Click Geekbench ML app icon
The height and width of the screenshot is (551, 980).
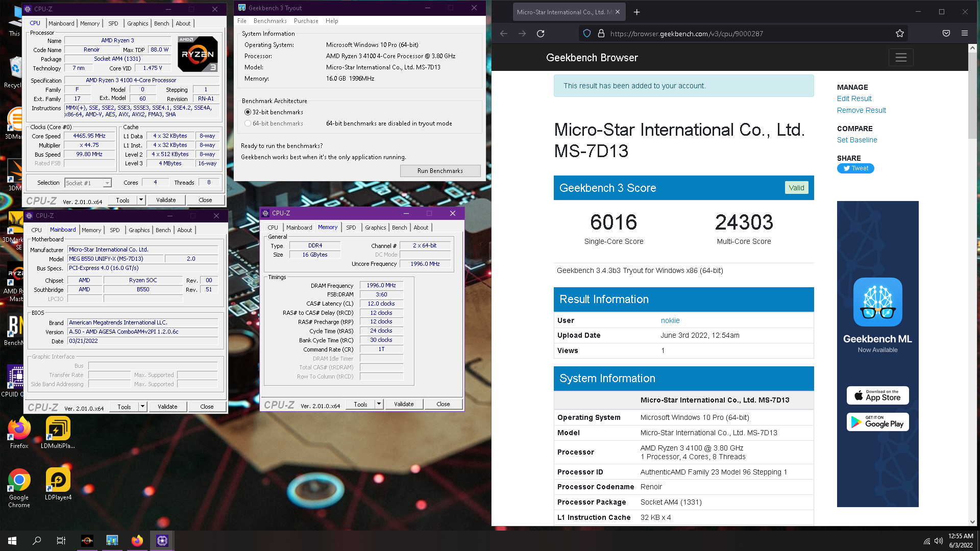pos(878,302)
